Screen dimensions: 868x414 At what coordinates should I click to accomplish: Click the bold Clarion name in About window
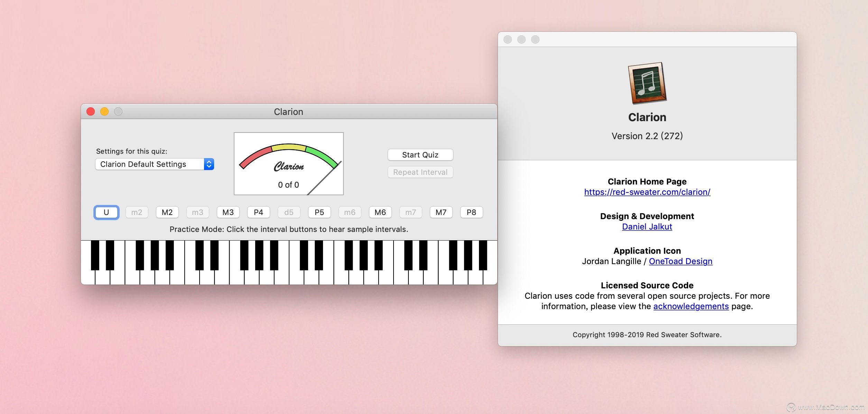tap(647, 117)
